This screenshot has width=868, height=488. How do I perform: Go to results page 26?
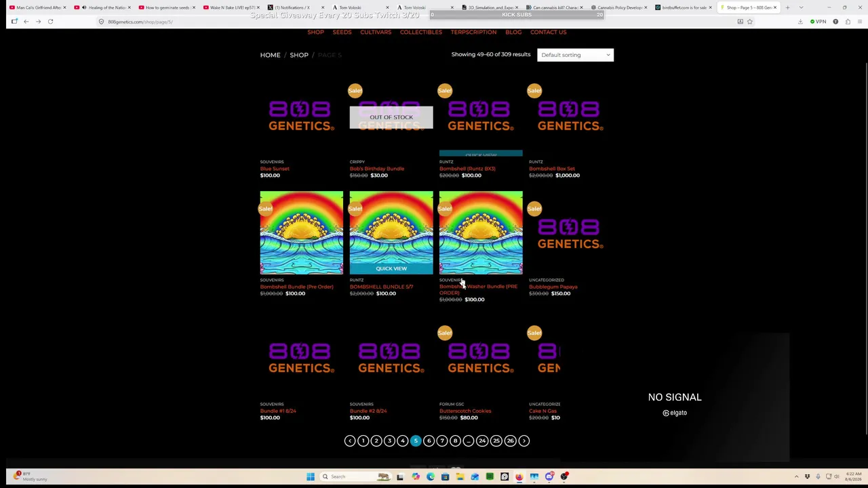[x=510, y=441]
